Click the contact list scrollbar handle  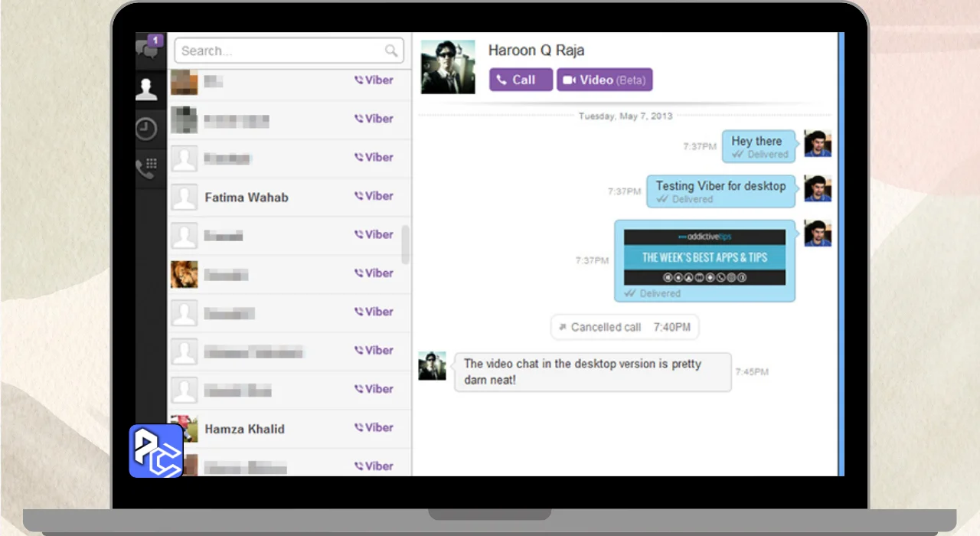(405, 244)
